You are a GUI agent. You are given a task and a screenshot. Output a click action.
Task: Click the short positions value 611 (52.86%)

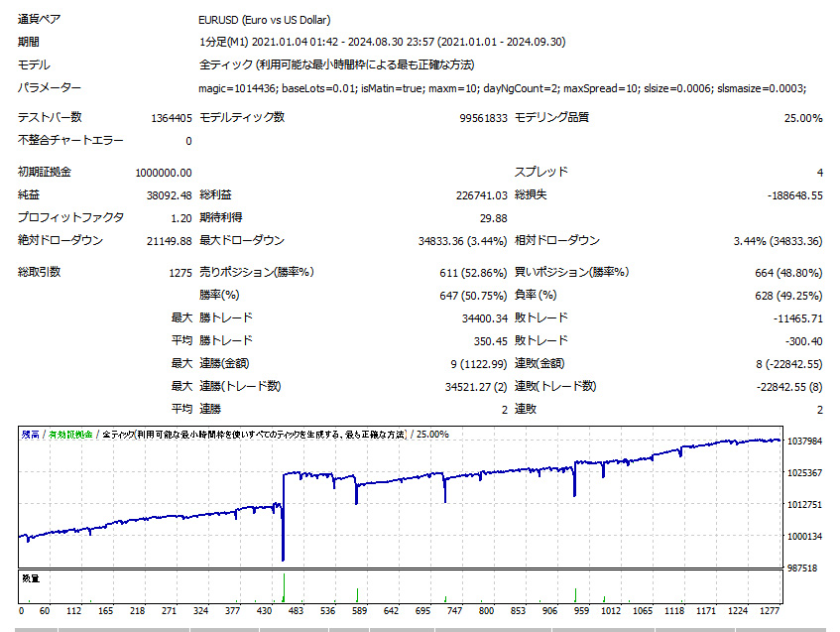[x=473, y=273]
